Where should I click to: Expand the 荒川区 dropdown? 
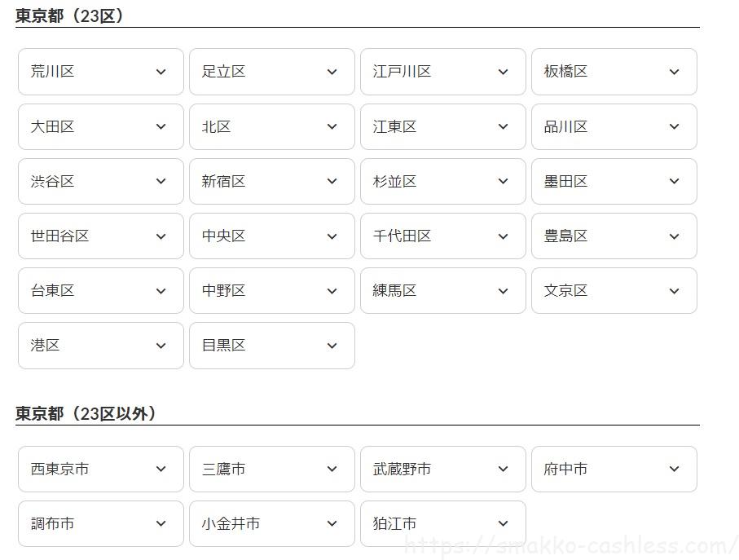[x=101, y=72]
